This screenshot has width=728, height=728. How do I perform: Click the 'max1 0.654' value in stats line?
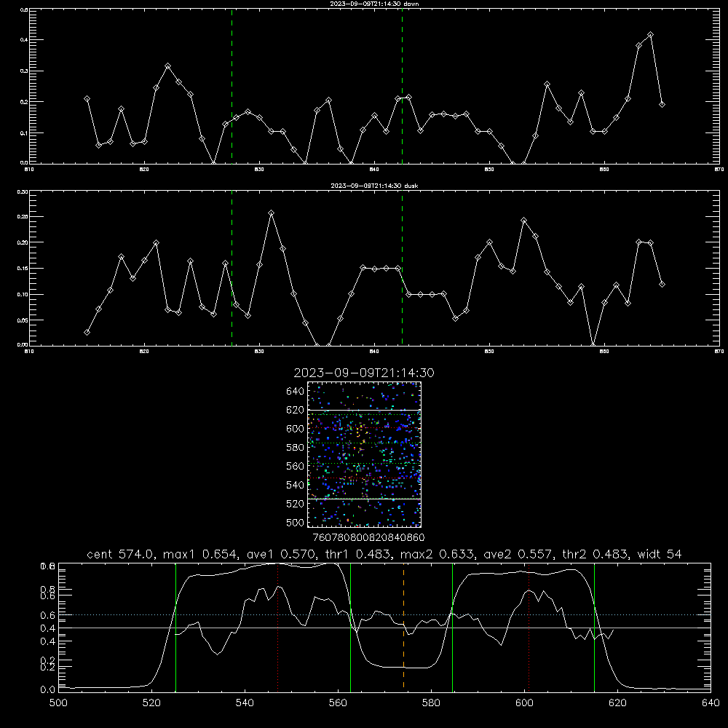pos(199,554)
